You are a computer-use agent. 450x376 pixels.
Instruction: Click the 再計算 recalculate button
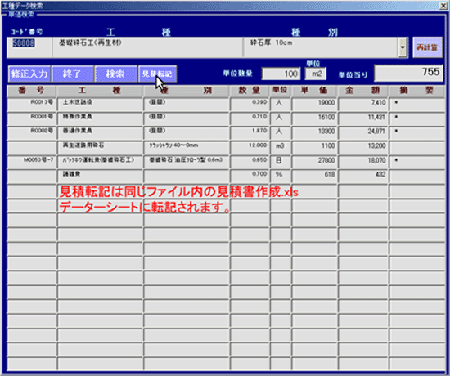428,47
